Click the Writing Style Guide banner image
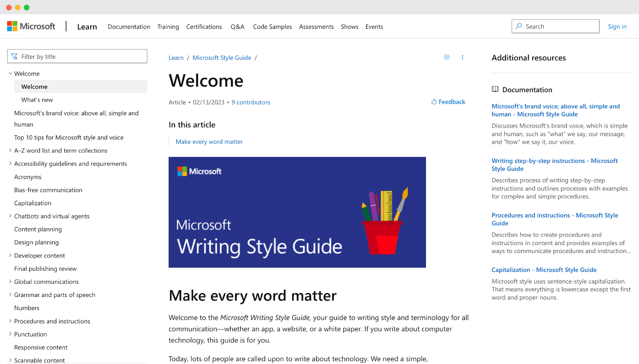The width and height of the screenshot is (639, 364). pyautogui.click(x=297, y=212)
